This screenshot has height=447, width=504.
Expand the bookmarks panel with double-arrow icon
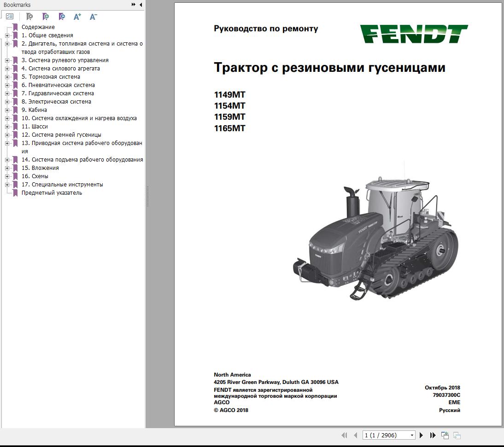[134, 5]
